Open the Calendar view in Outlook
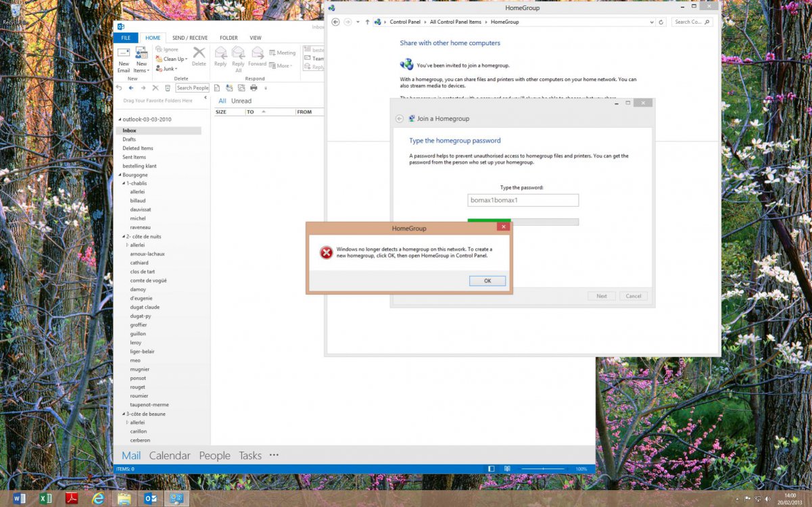 pyautogui.click(x=170, y=456)
